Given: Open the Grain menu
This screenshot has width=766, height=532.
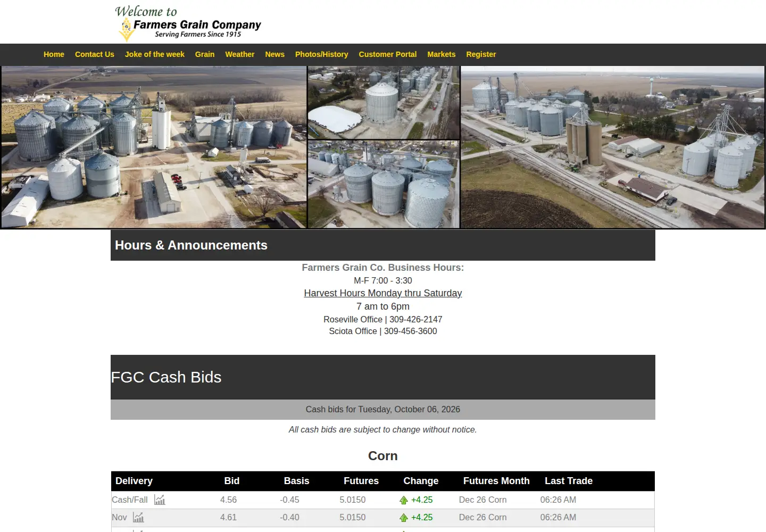Looking at the screenshot, I should pyautogui.click(x=205, y=54).
